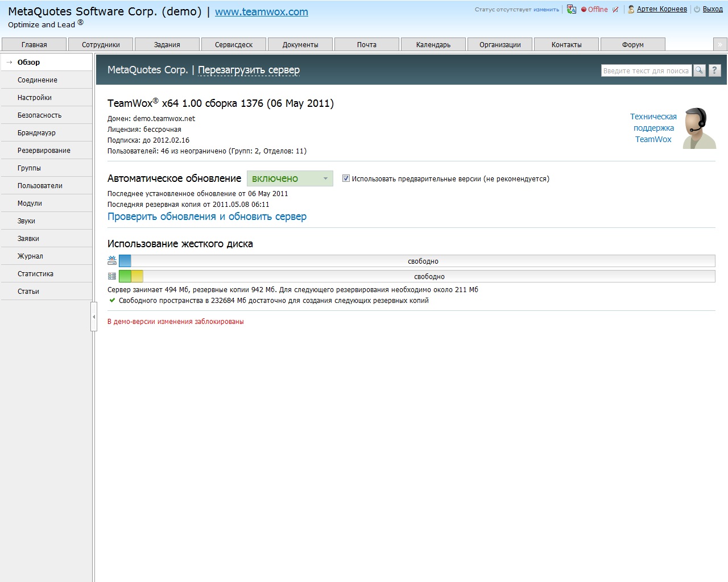Open the www.teamwox.com link

click(x=262, y=12)
